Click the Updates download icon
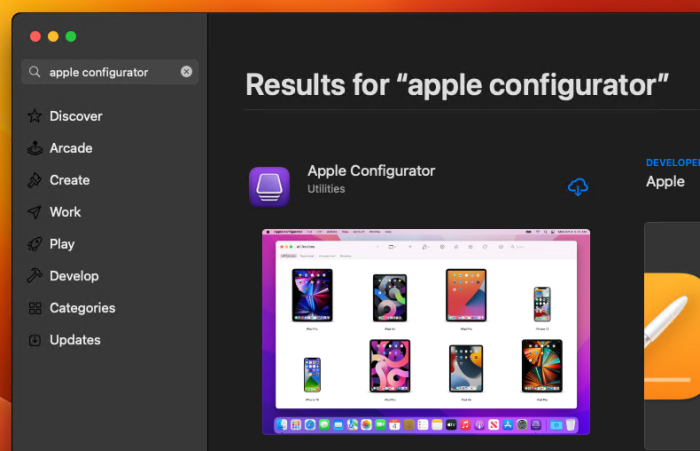700x451 pixels. click(34, 340)
